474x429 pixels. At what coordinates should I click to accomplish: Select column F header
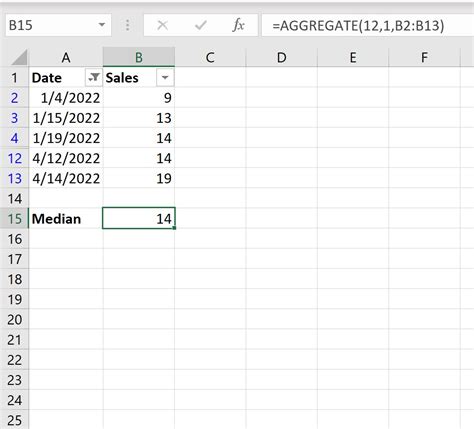(424, 57)
